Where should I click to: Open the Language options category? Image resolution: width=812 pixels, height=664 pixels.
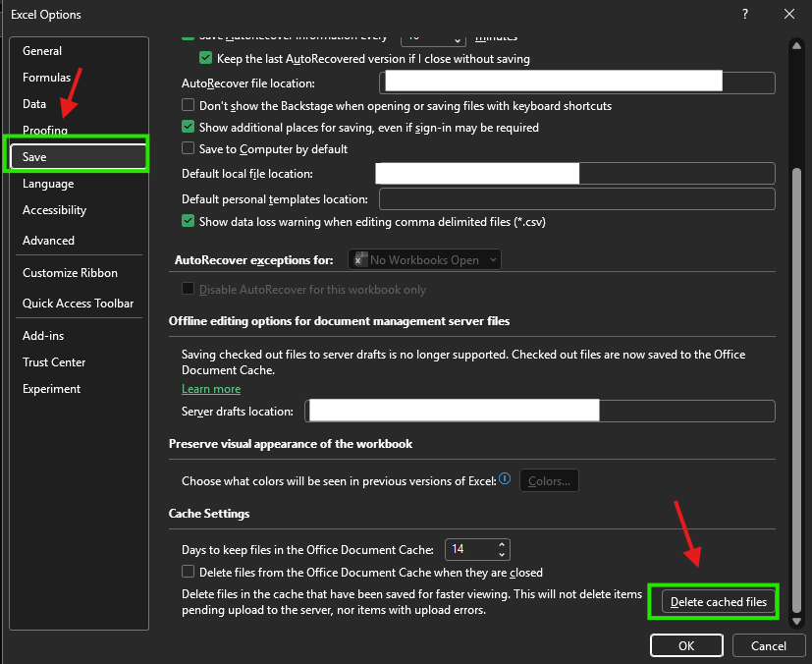[x=48, y=184]
